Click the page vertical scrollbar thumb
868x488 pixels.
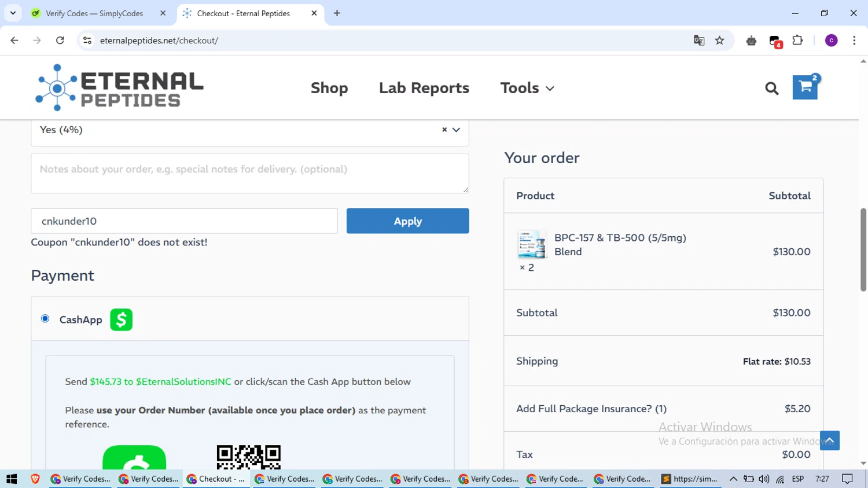pos(863,249)
